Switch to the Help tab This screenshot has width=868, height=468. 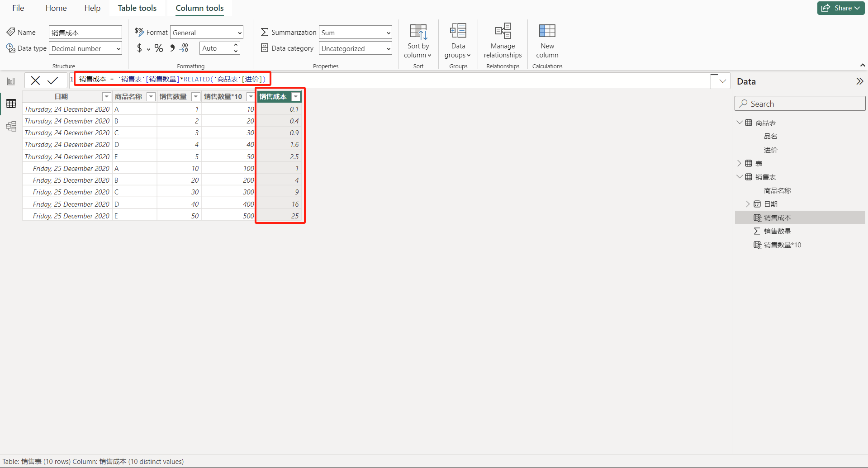tap(92, 8)
